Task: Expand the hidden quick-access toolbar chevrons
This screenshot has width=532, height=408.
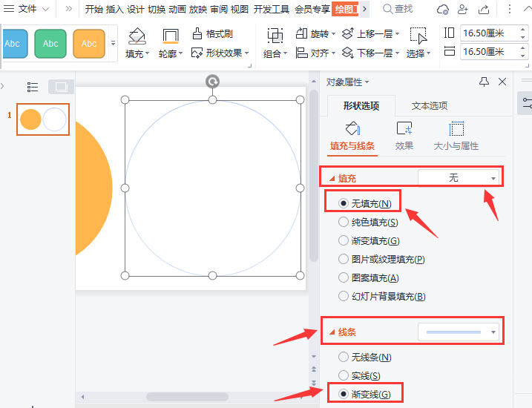Action: [68, 9]
